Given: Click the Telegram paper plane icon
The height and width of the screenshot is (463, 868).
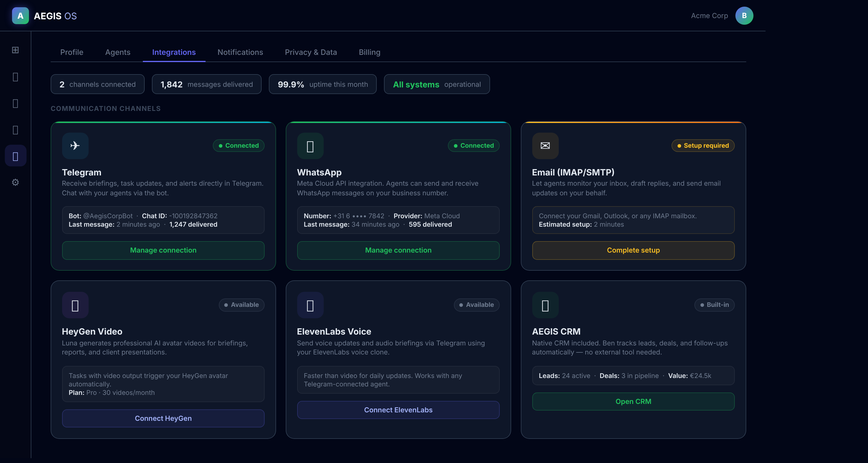Looking at the screenshot, I should pos(75,146).
